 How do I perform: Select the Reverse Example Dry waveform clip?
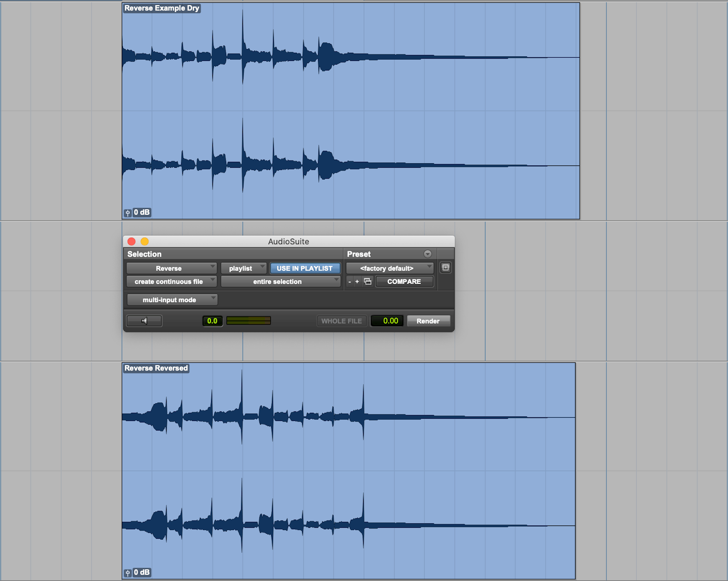(351, 111)
